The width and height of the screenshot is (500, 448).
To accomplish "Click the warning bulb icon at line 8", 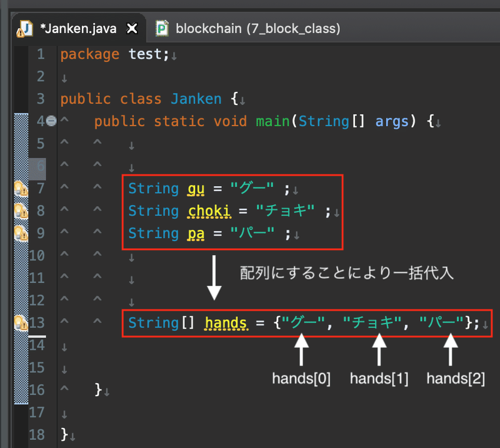I will point(21,211).
